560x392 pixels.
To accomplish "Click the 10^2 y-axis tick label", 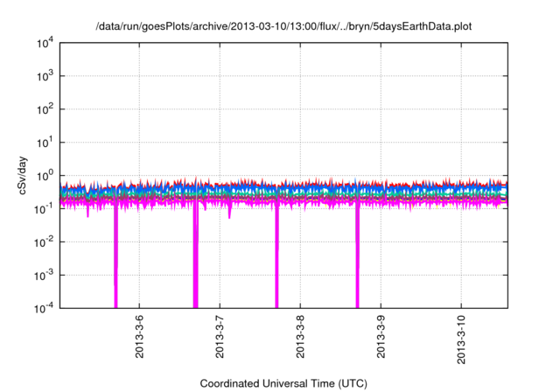I will pos(45,109).
